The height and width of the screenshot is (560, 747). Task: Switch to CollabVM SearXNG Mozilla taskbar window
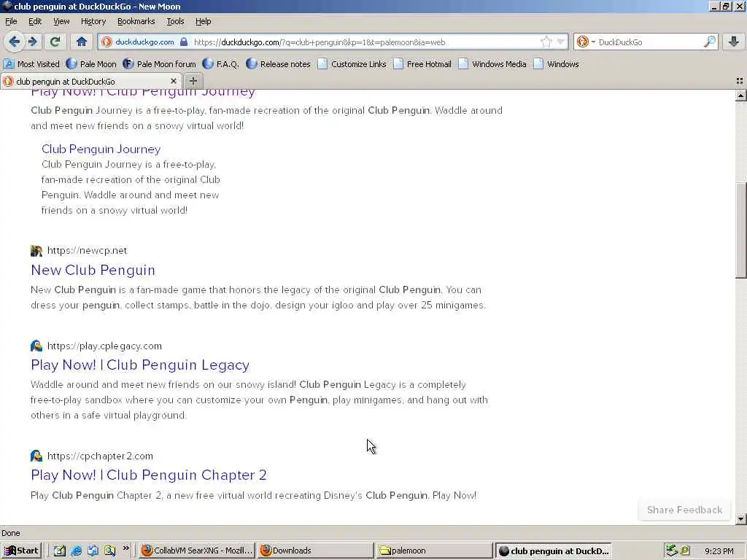click(197, 551)
